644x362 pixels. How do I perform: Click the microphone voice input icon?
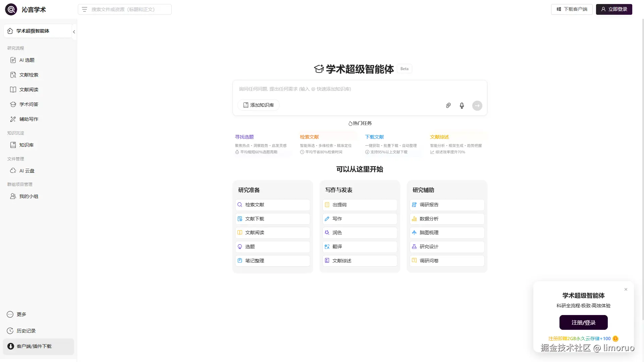(x=462, y=105)
